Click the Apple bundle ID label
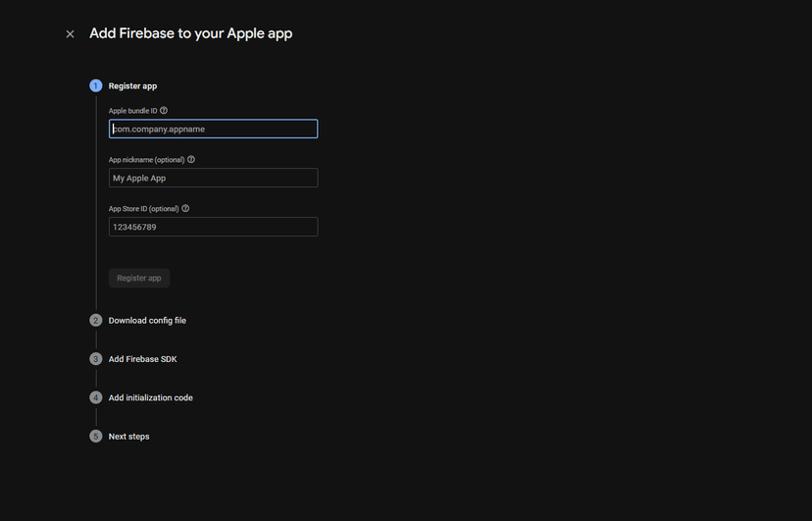Image resolution: width=812 pixels, height=521 pixels. pyautogui.click(x=132, y=111)
